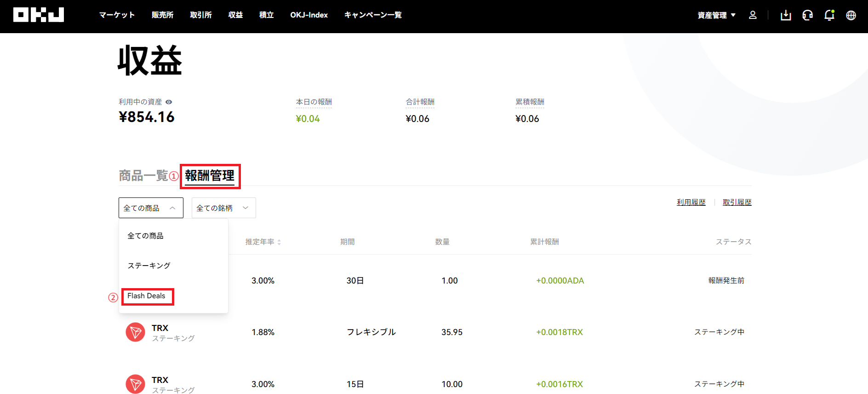This screenshot has width=868, height=394.
Task: Open the 取引履歴 link
Action: (x=737, y=202)
